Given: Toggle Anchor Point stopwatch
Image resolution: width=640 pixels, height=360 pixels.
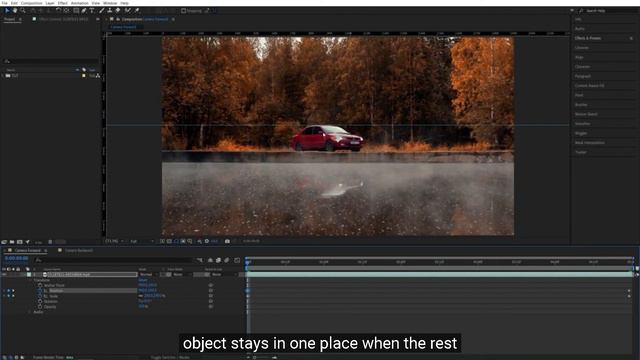Looking at the screenshot, I should (40, 285).
